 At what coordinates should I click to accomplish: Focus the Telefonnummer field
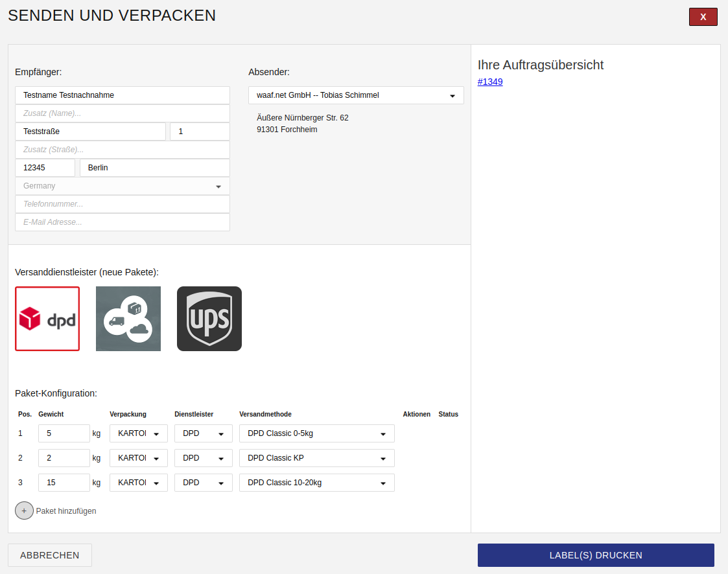point(123,204)
